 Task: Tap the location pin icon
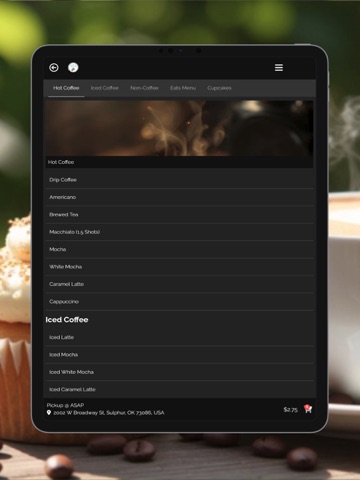[49, 413]
